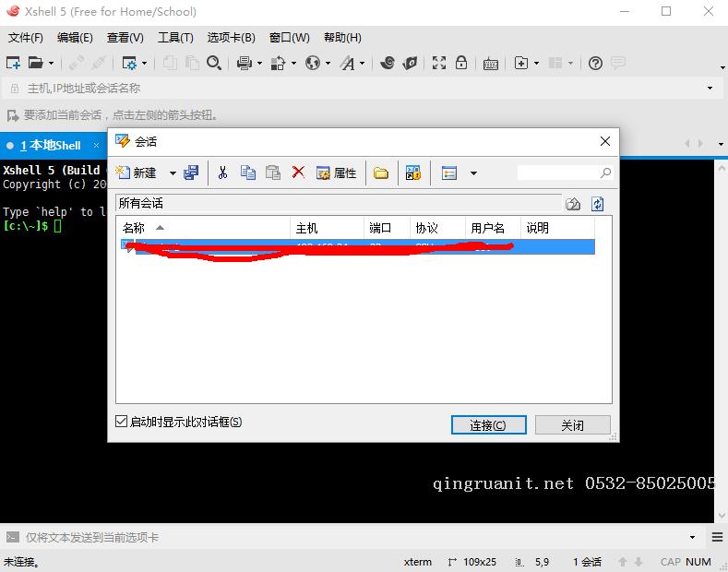Close the 会话 dialog with X
The height and width of the screenshot is (572, 728).
(605, 141)
